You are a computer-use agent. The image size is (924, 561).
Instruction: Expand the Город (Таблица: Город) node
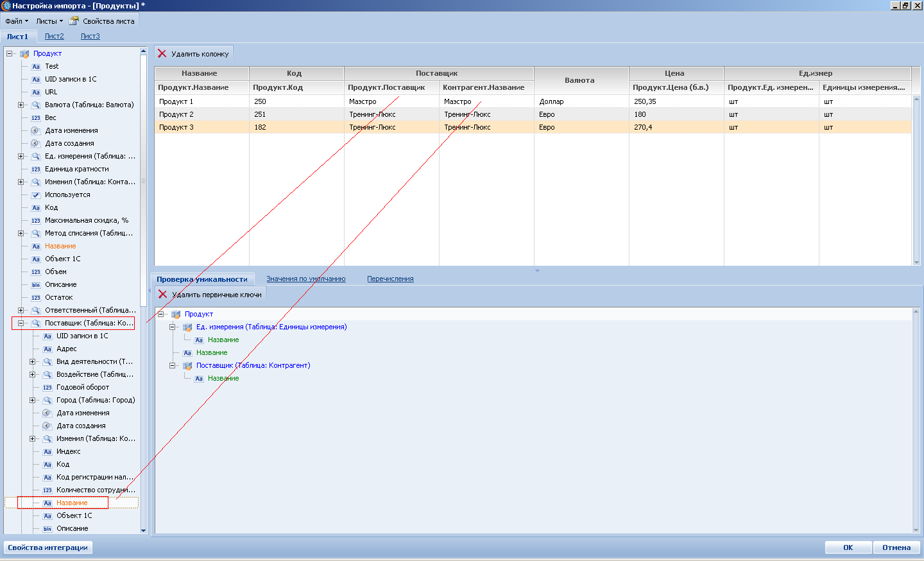(x=32, y=400)
